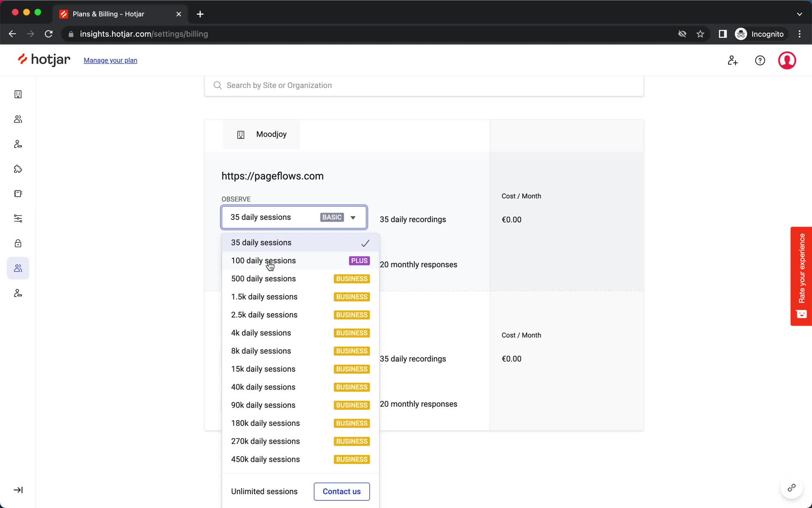Click the Unlimited sessions label
The width and height of the screenshot is (812, 508).
pos(264,491)
